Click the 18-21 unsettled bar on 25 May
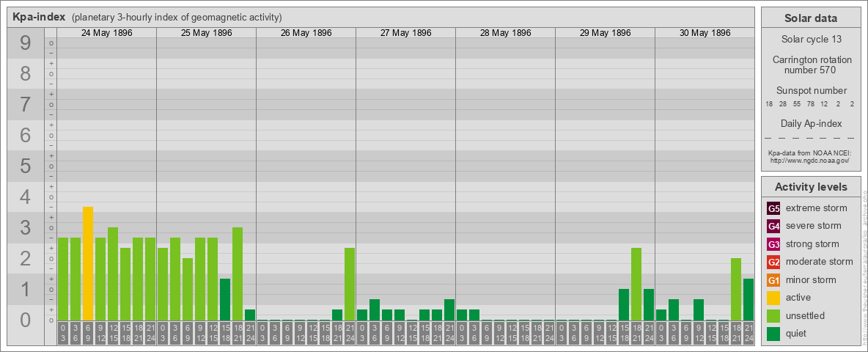 click(x=238, y=274)
